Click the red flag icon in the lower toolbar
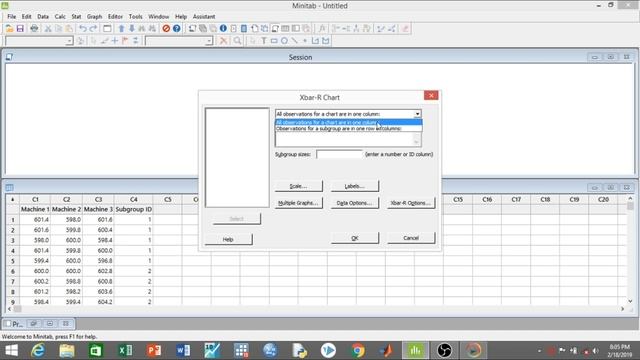This screenshot has height=360, width=640. tap(125, 41)
